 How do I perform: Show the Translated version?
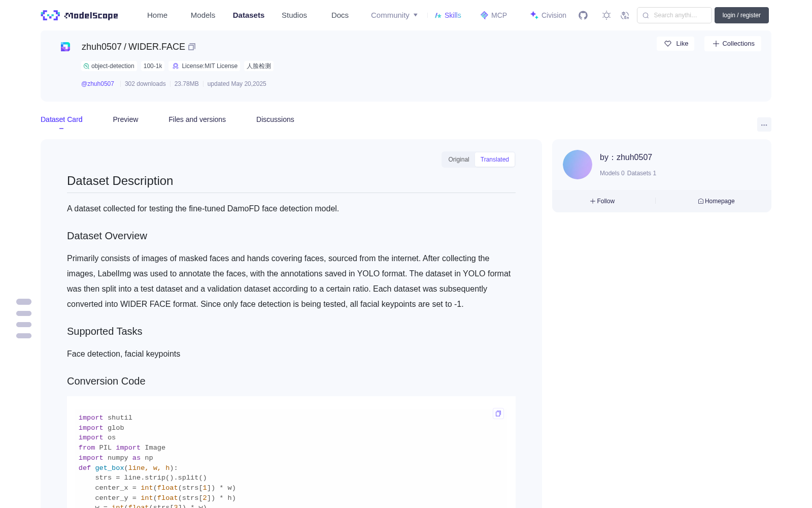(x=495, y=160)
